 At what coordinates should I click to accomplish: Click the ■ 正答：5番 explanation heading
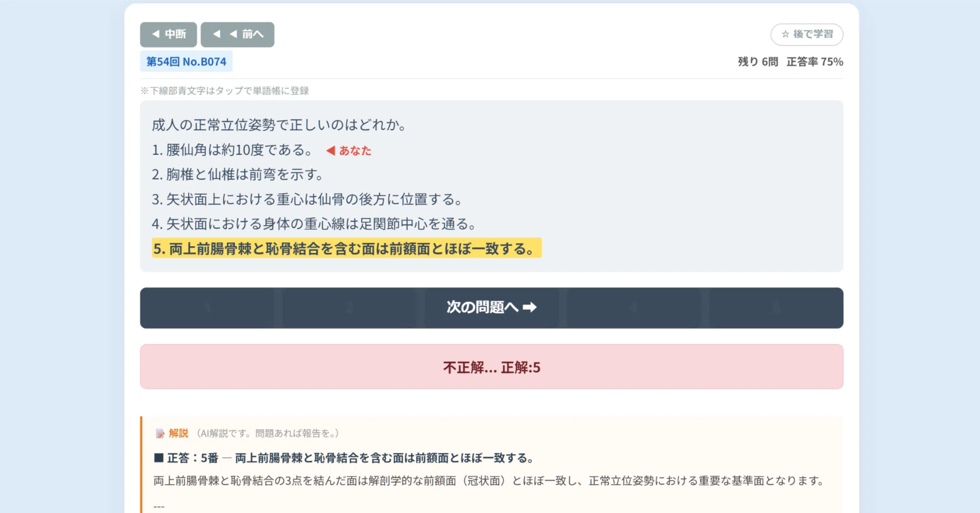coord(344,458)
